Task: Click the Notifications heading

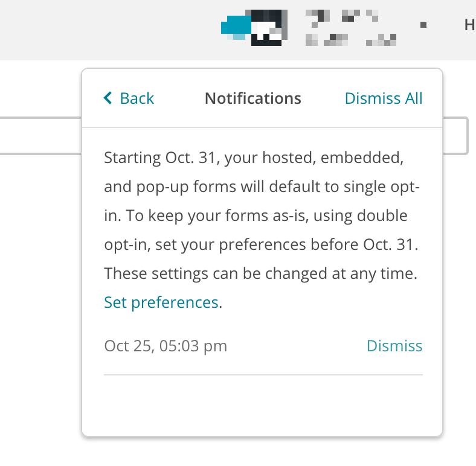Action: pos(253,98)
